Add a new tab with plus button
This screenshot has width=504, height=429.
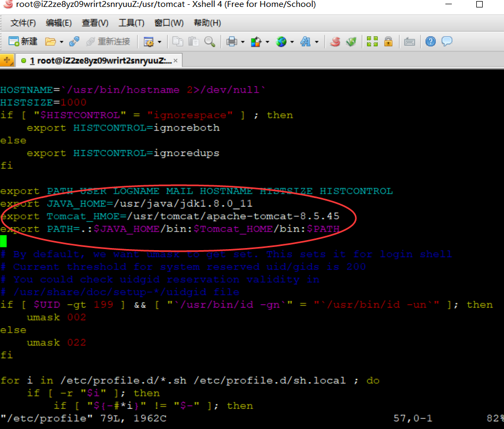tap(7, 60)
